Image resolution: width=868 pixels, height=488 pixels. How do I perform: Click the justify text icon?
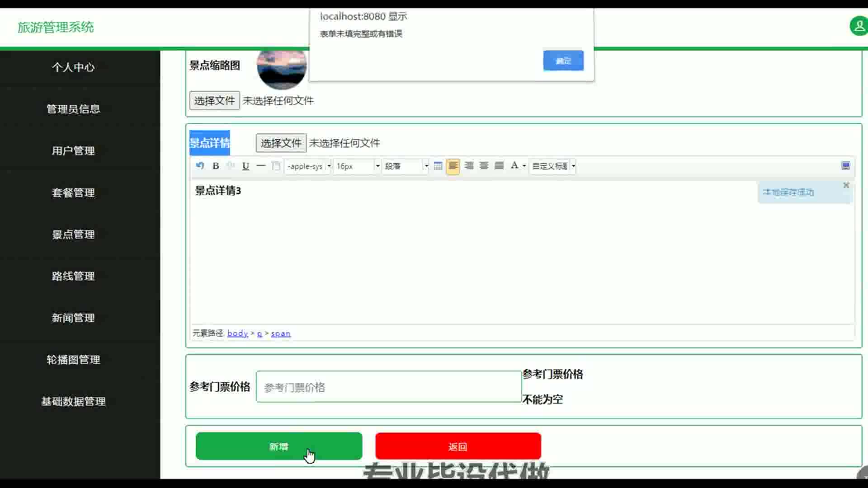[499, 166]
